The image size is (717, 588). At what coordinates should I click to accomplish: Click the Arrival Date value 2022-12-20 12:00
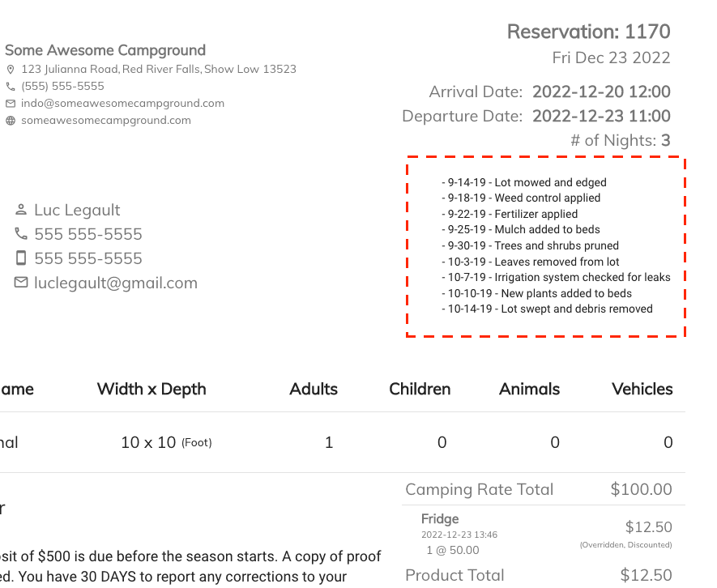(x=601, y=92)
